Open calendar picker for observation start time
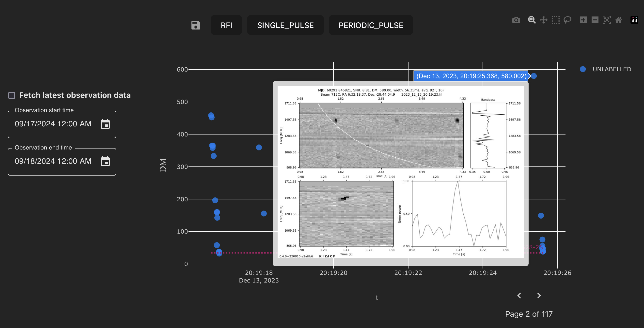 tap(105, 124)
